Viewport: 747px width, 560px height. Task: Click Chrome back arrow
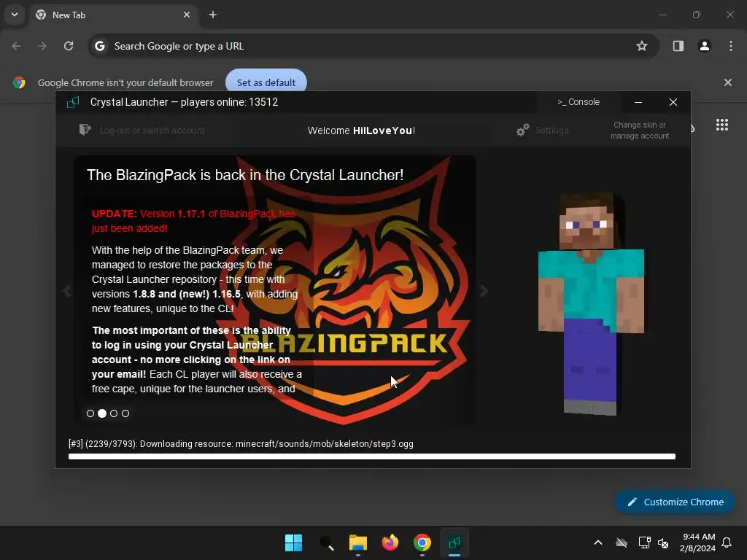pyautogui.click(x=16, y=46)
